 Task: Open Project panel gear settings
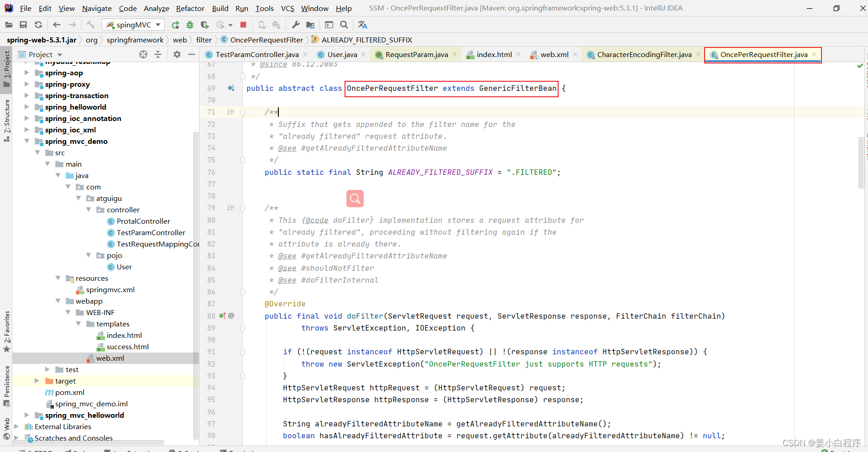[x=177, y=54]
